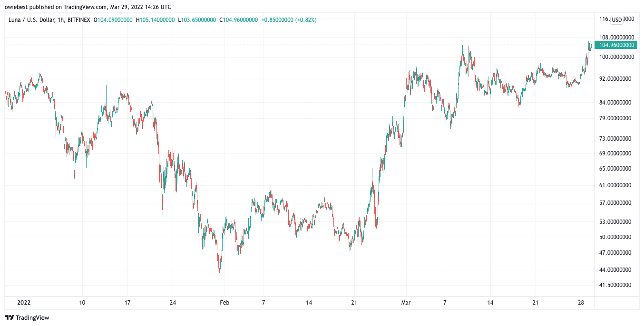This screenshot has width=644, height=326.
Task: Select the open value O104.09000000
Action: tap(113, 20)
